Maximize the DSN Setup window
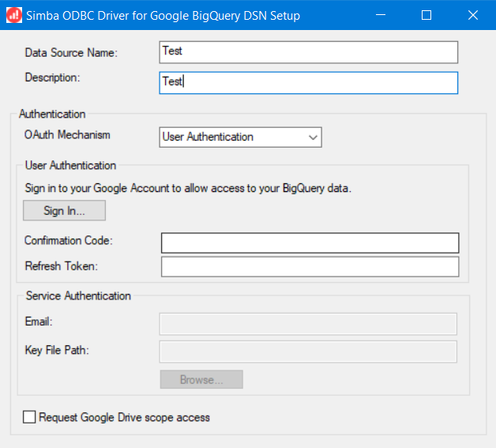 pyautogui.click(x=426, y=15)
